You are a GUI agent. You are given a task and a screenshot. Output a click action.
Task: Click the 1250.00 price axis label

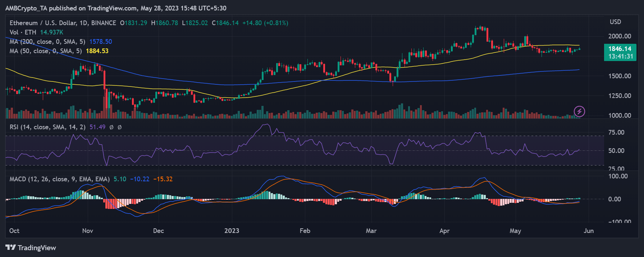click(620, 96)
